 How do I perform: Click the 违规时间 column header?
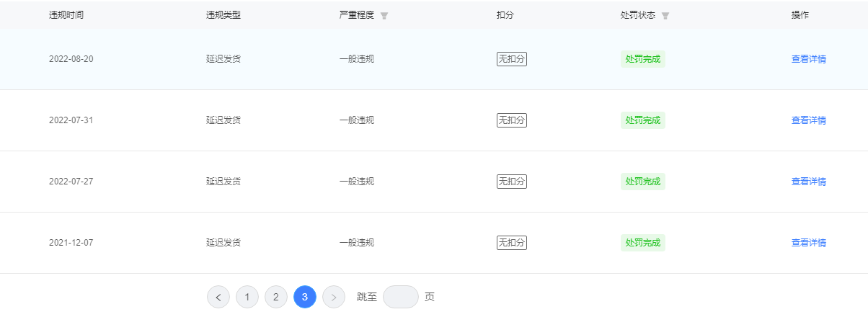click(x=66, y=15)
